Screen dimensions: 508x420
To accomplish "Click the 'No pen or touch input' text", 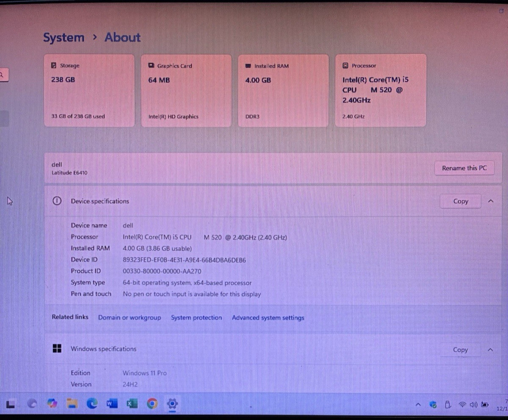I will pyautogui.click(x=192, y=294).
